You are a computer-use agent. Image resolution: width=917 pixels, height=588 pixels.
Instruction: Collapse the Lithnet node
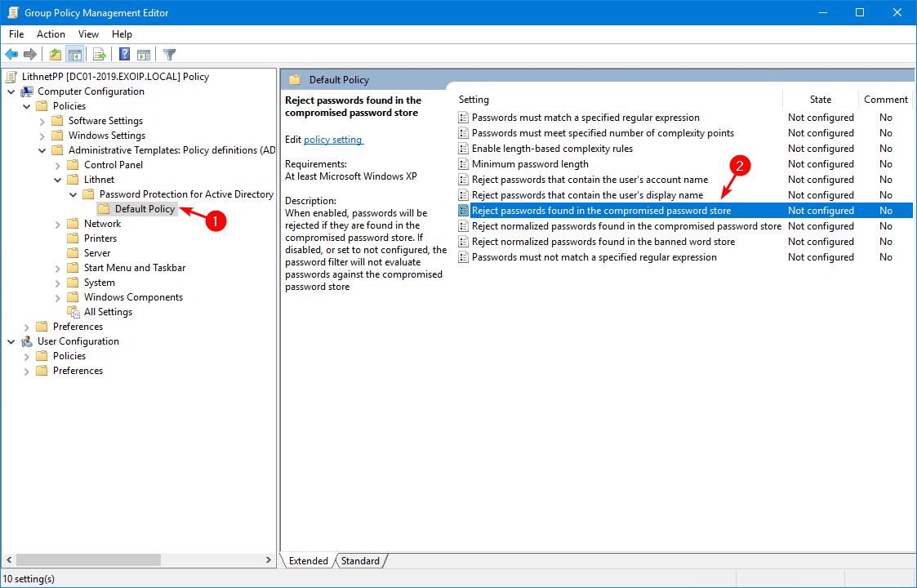click(x=57, y=180)
